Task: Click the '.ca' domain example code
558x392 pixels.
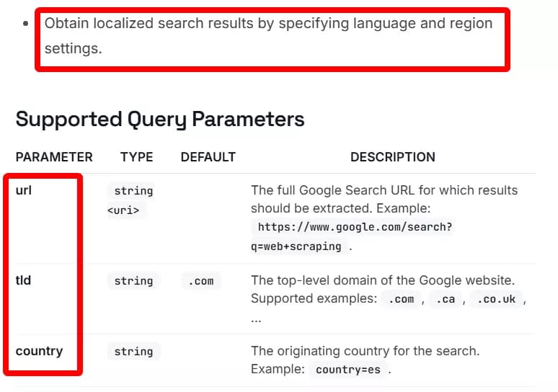Action: [x=446, y=299]
